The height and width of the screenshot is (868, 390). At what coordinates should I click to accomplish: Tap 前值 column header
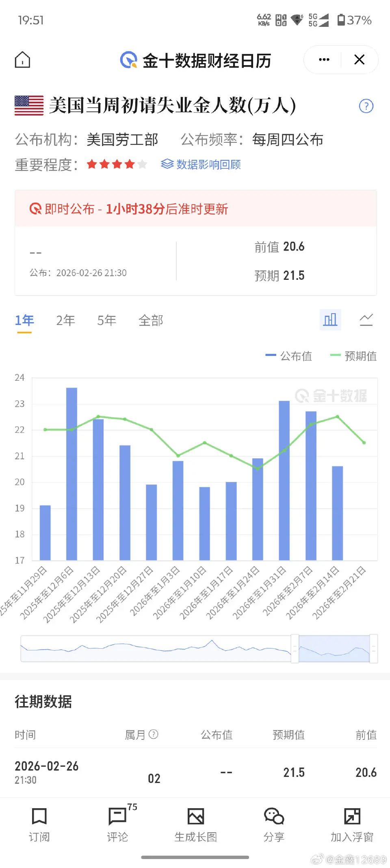[366, 735]
